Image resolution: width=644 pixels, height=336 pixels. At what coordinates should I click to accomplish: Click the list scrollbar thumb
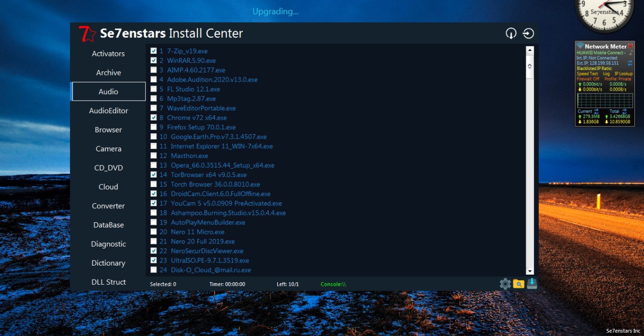[529, 66]
